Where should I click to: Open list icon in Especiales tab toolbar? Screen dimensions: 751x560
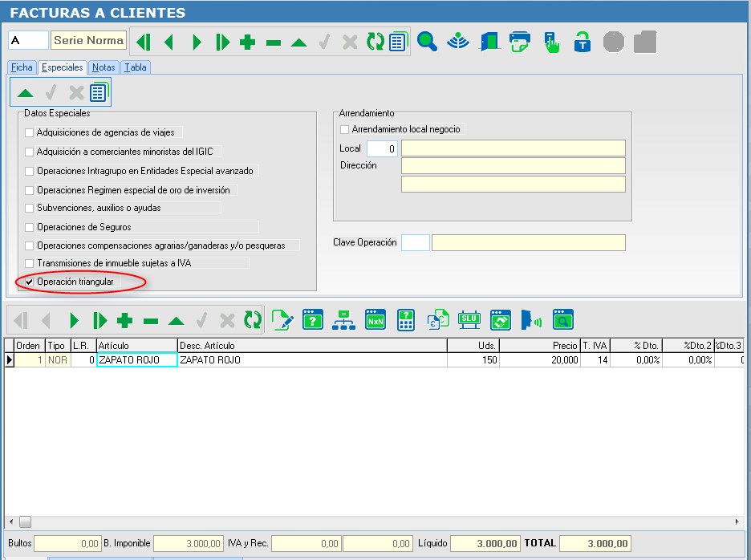coord(99,92)
